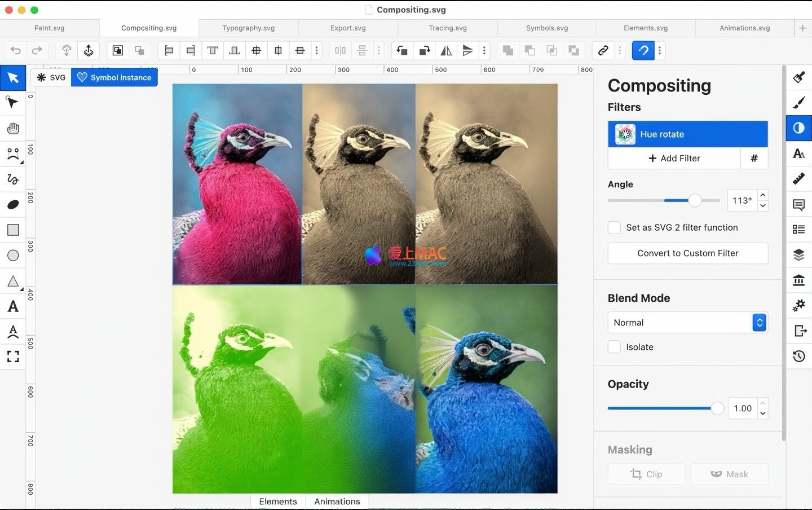Enable Set as SVG 2 filter function
This screenshot has height=510, width=812.
tap(614, 227)
